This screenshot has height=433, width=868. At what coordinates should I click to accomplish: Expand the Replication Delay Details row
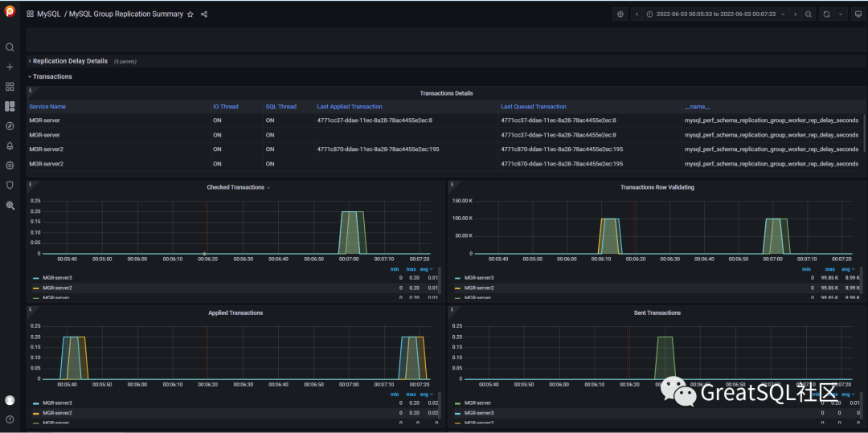coord(70,61)
